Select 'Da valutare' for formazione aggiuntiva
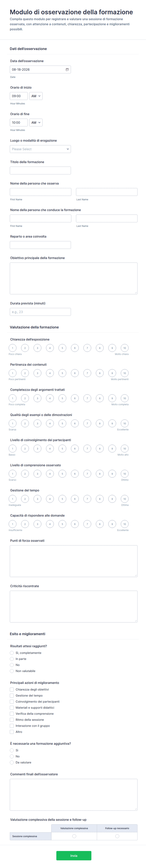Image resolution: width=146 pixels, height=868 pixels. [x=12, y=762]
